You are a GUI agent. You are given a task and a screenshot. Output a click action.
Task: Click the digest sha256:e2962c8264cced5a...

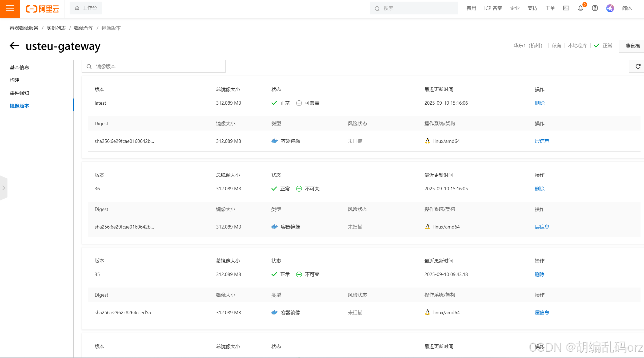125,313
